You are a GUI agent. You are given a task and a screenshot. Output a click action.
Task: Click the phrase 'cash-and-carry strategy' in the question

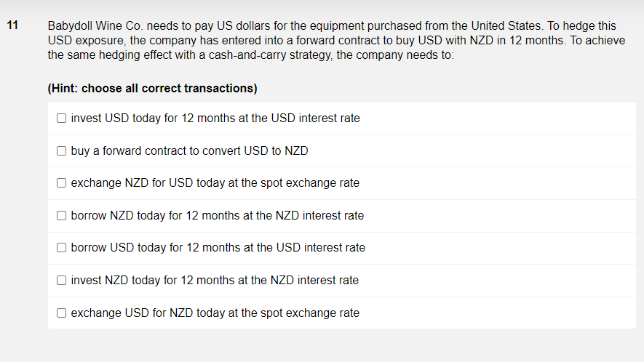pos(269,55)
